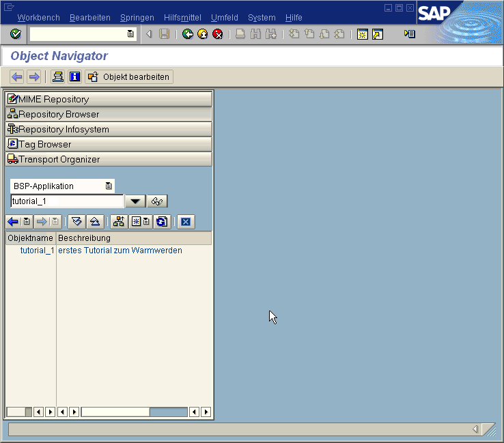Open the Umfeld menu
Viewport: 504px width, 443px height.
[x=225, y=17]
